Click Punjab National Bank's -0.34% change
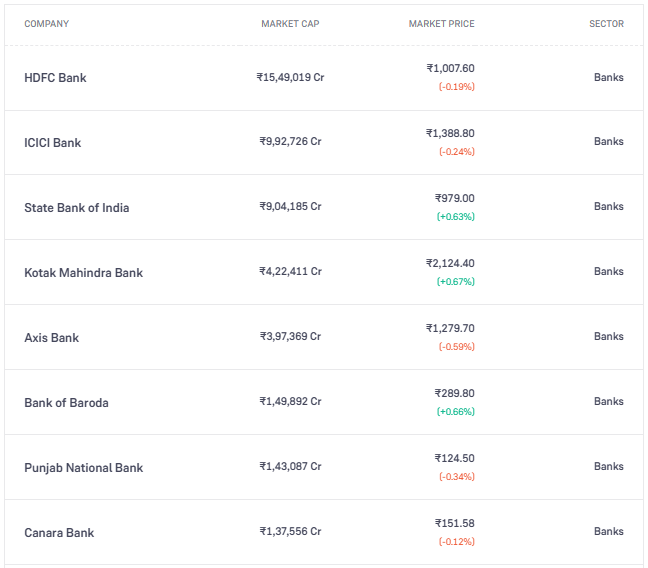The height and width of the screenshot is (568, 648). 456,477
